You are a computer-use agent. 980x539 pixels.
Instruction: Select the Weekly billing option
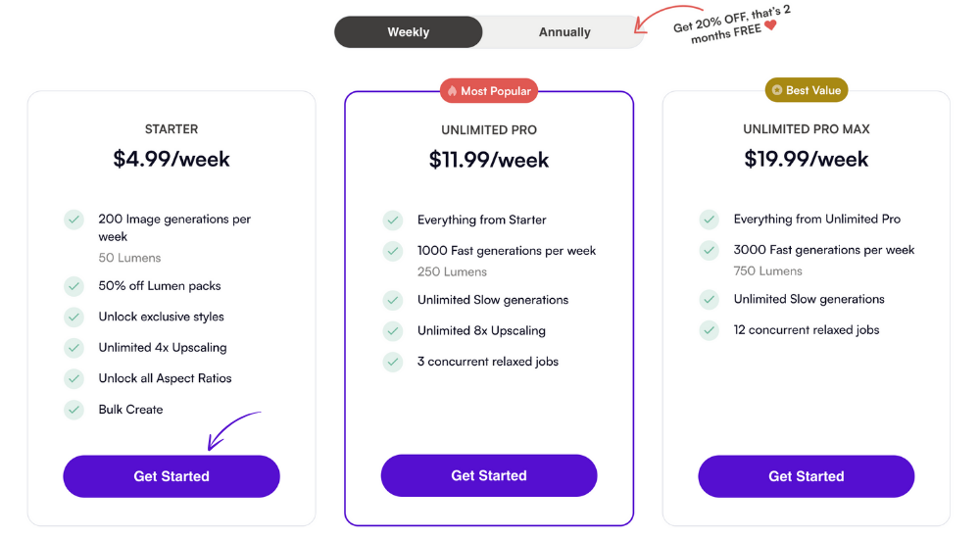[408, 32]
